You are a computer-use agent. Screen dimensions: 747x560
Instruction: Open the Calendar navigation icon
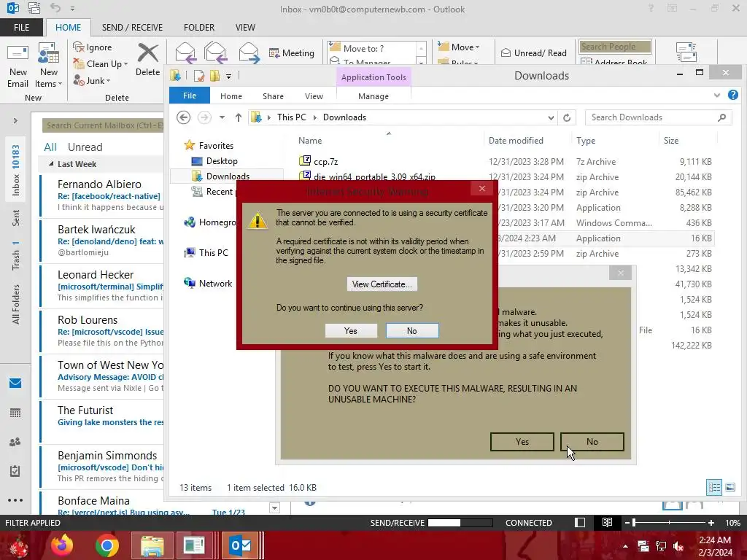(15, 413)
